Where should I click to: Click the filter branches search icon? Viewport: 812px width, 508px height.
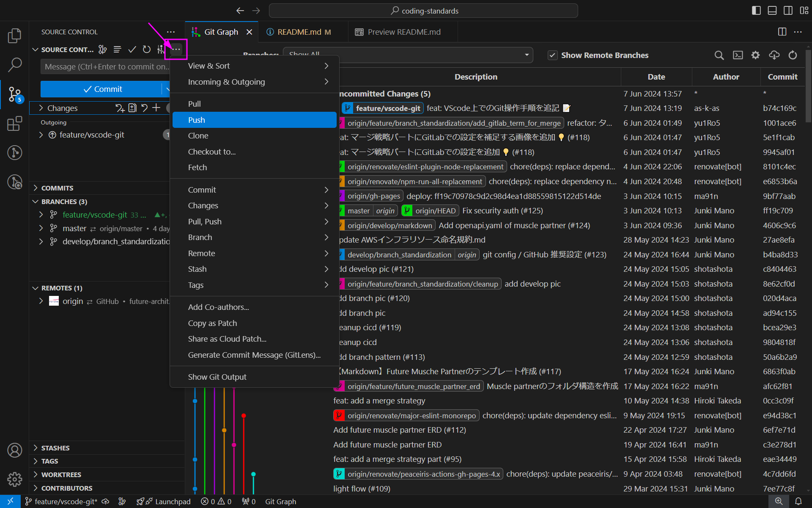(x=719, y=55)
